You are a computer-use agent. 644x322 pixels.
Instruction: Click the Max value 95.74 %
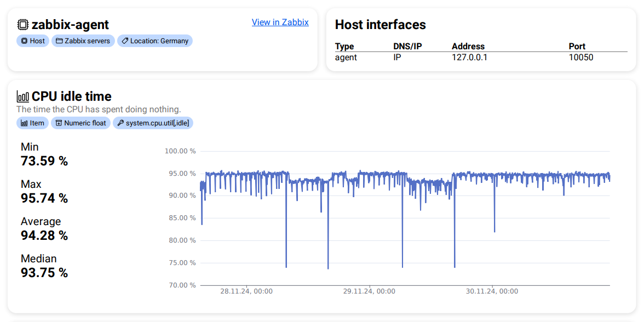(x=44, y=198)
